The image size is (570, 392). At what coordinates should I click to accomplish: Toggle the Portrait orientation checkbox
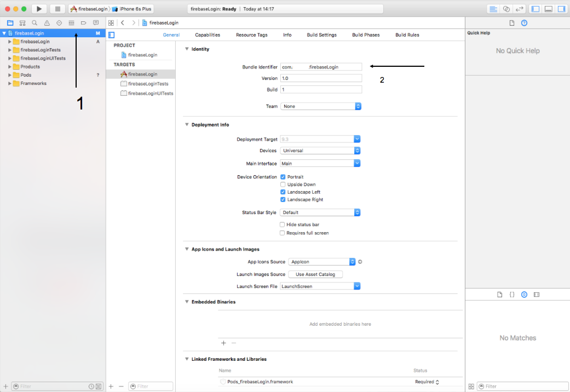(x=283, y=177)
